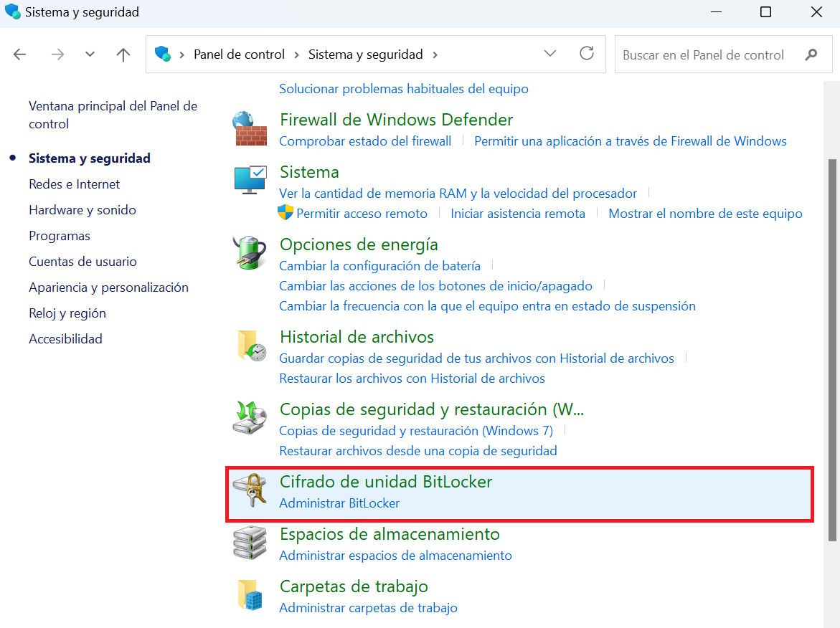
Task: Open the address bar dropdown chevron
Action: [549, 54]
